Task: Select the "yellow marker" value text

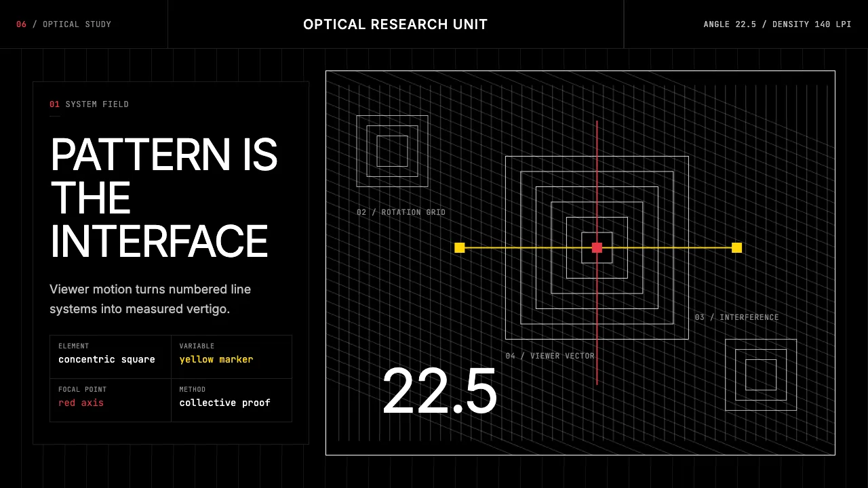Action: click(216, 359)
